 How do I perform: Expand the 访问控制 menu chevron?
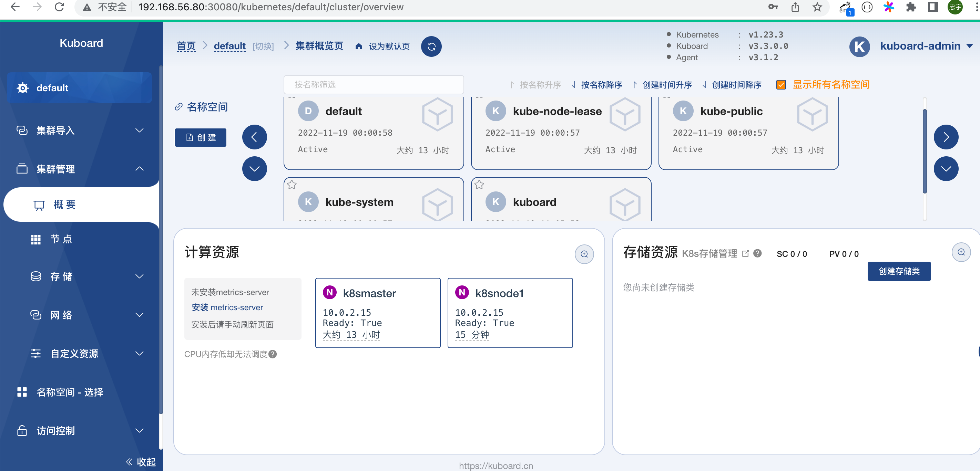[x=140, y=430]
